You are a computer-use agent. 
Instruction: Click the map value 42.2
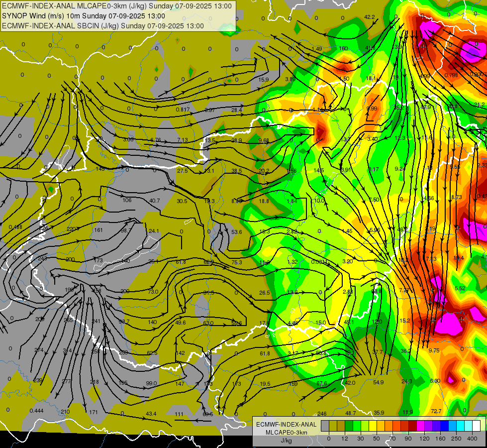pyautogui.click(x=369, y=17)
